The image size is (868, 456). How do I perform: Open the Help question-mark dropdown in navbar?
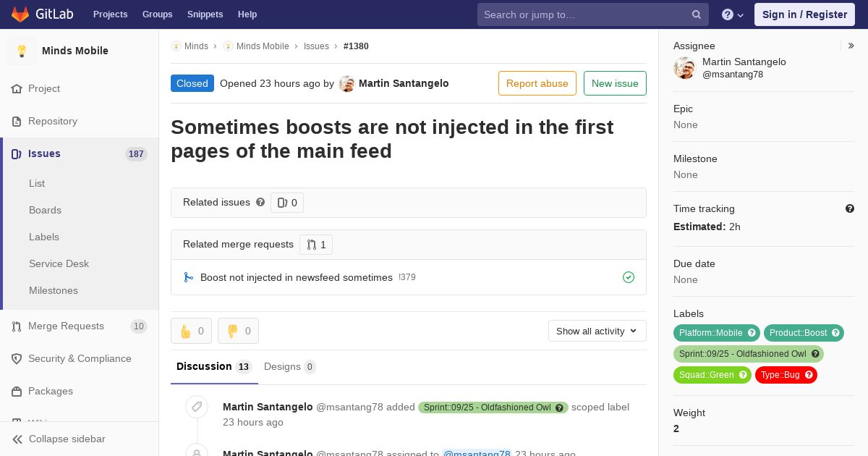733,14
